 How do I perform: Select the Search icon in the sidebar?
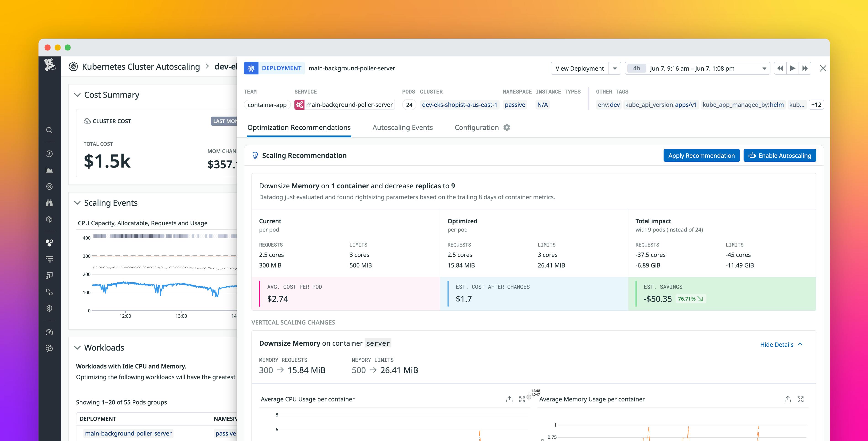pos(49,130)
